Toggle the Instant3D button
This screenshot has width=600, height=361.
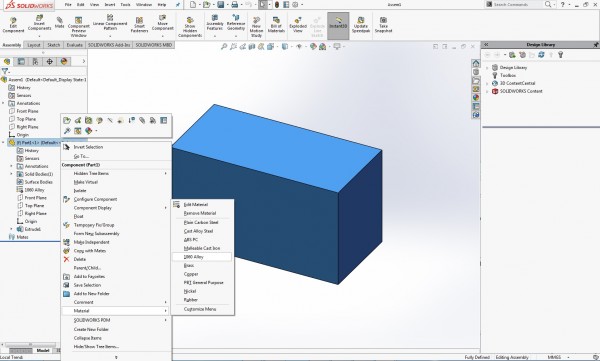point(338,25)
